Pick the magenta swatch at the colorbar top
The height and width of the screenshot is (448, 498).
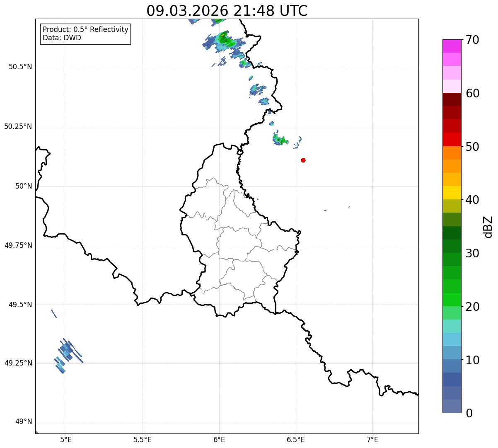coord(452,46)
